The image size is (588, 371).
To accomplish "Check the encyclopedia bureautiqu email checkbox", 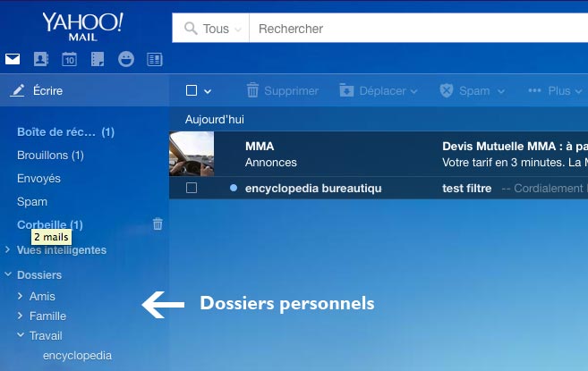I will click(x=191, y=188).
